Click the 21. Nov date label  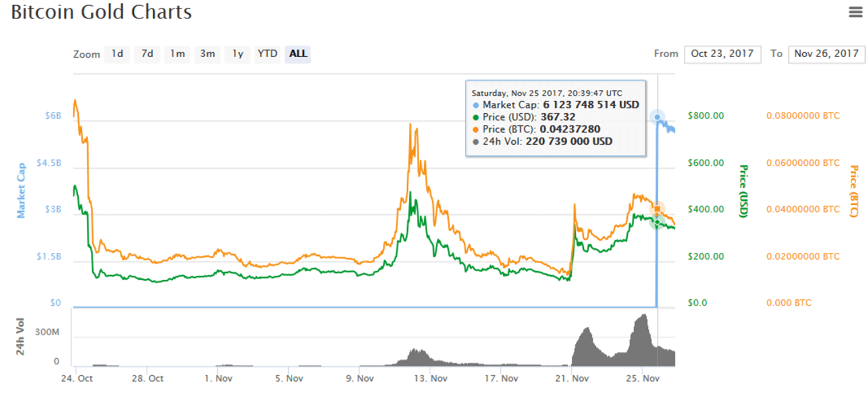[x=571, y=379]
